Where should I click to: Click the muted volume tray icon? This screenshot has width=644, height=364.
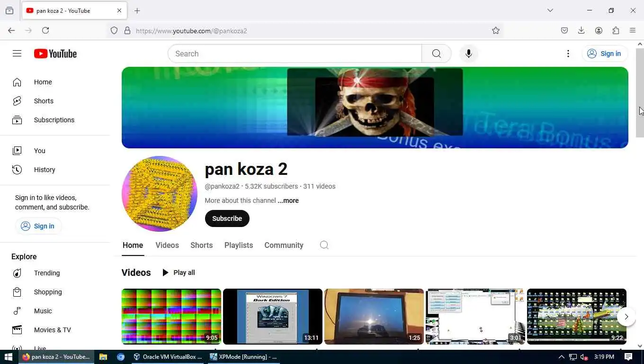point(584,357)
